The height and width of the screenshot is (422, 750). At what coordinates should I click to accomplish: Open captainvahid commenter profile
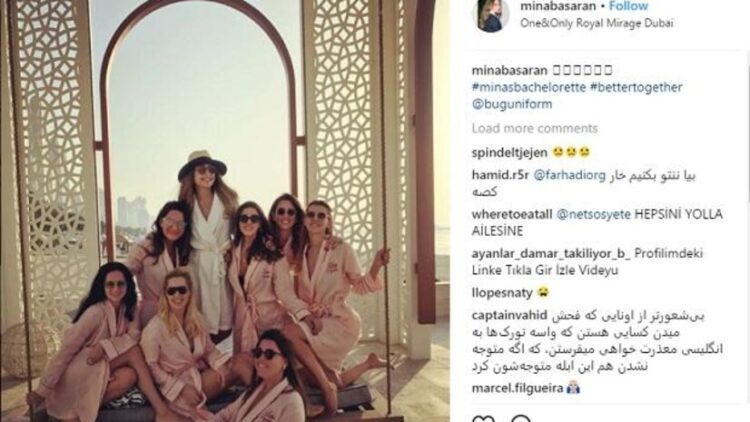pyautogui.click(x=509, y=316)
